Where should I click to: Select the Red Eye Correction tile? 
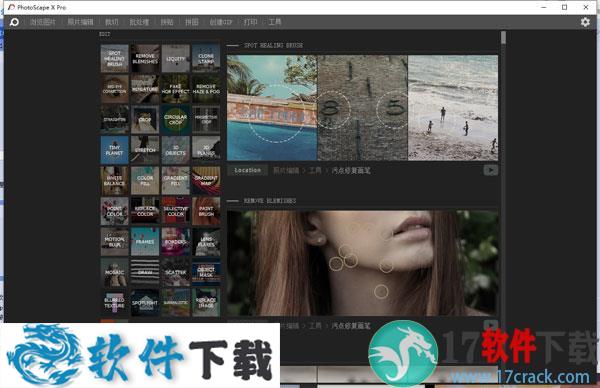tap(114, 89)
